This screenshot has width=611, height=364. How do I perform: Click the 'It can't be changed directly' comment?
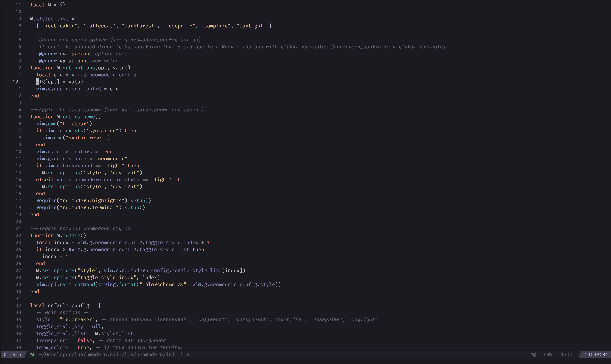238,47
